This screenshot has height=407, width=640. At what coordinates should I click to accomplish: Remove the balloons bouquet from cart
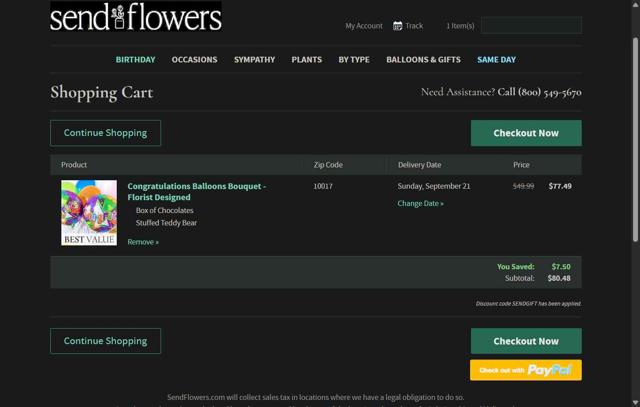[x=143, y=242]
